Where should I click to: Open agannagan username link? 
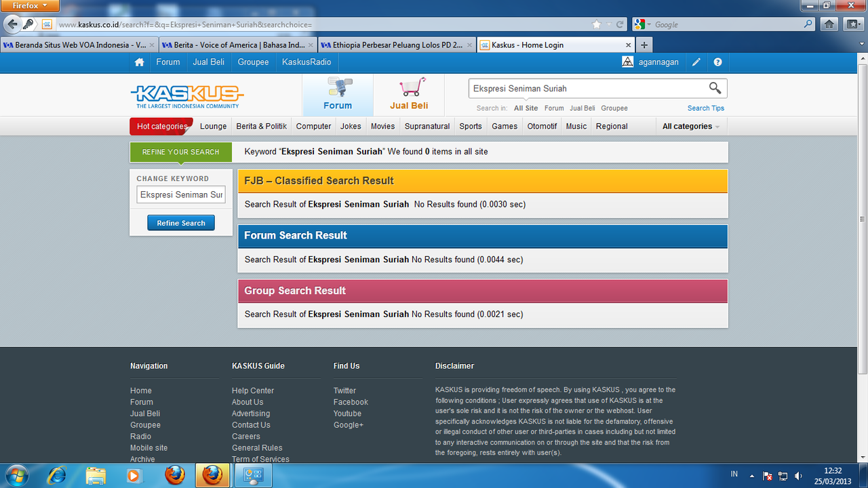click(658, 62)
